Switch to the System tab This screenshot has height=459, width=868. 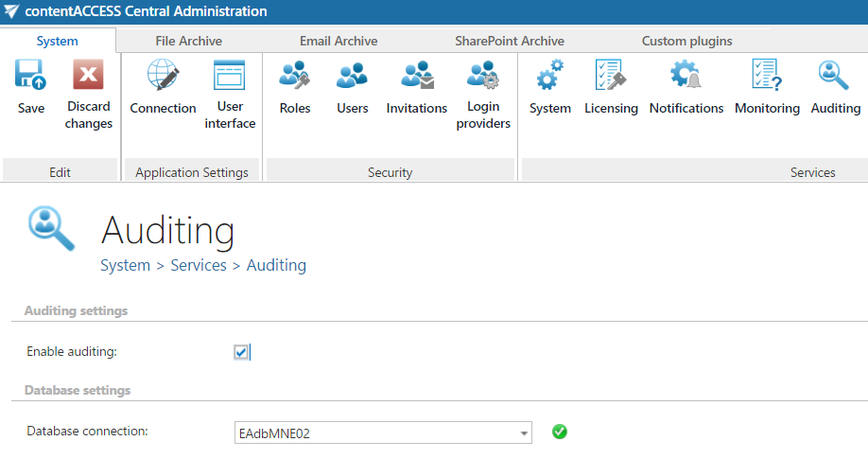(57, 41)
